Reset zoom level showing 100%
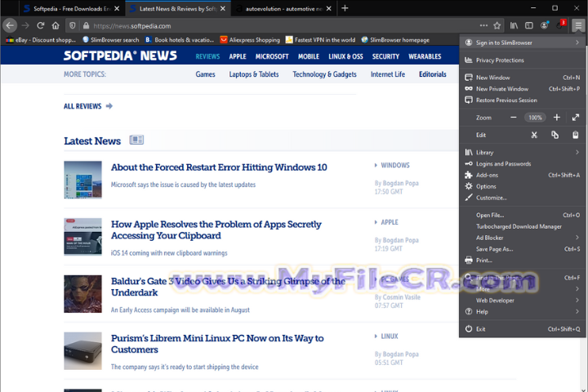This screenshot has width=588, height=392. (535, 118)
